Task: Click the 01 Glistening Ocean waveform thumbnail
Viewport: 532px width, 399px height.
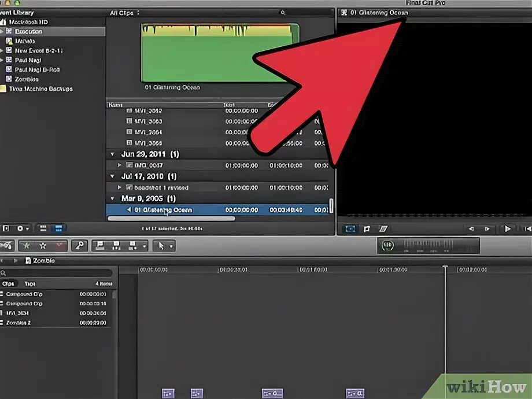Action: coord(220,53)
